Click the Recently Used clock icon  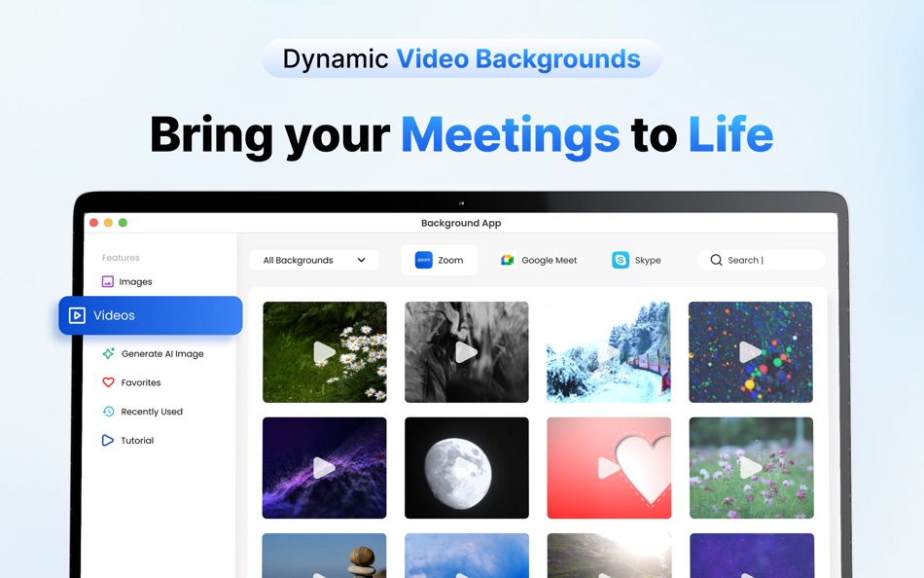108,411
